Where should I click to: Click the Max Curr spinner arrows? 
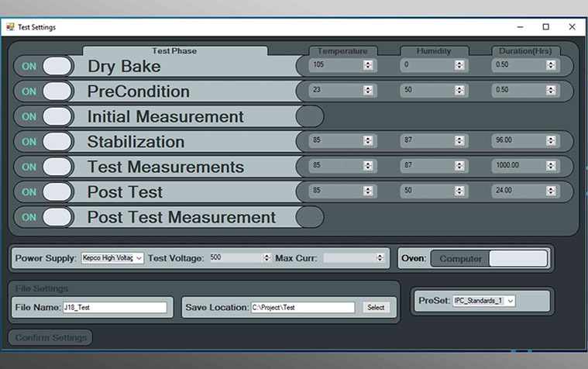[x=380, y=258]
